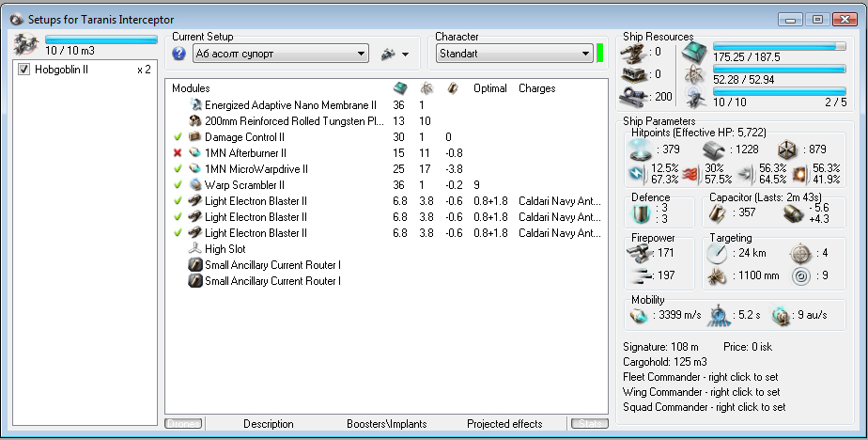Toggle the Warp Scrambler II active checkmark

[178, 185]
